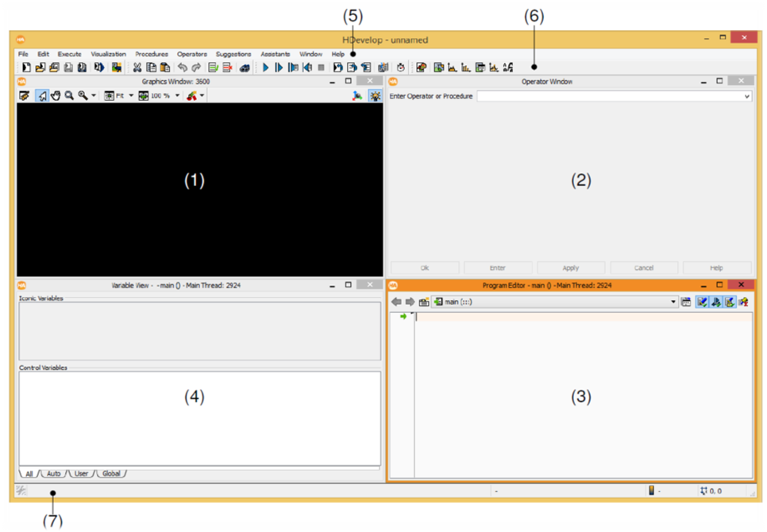Open the File menu
This screenshot has width=767, height=532.
23,54
